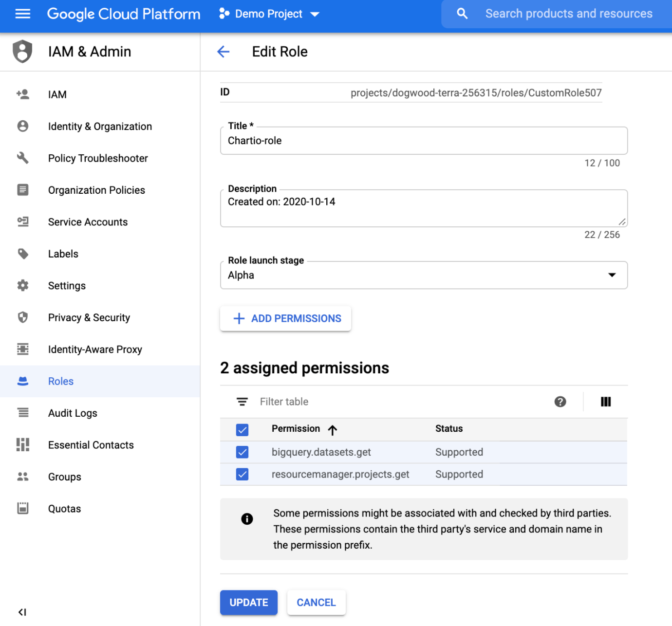Click the description text area resize handle
672x626 pixels.
[x=622, y=221]
